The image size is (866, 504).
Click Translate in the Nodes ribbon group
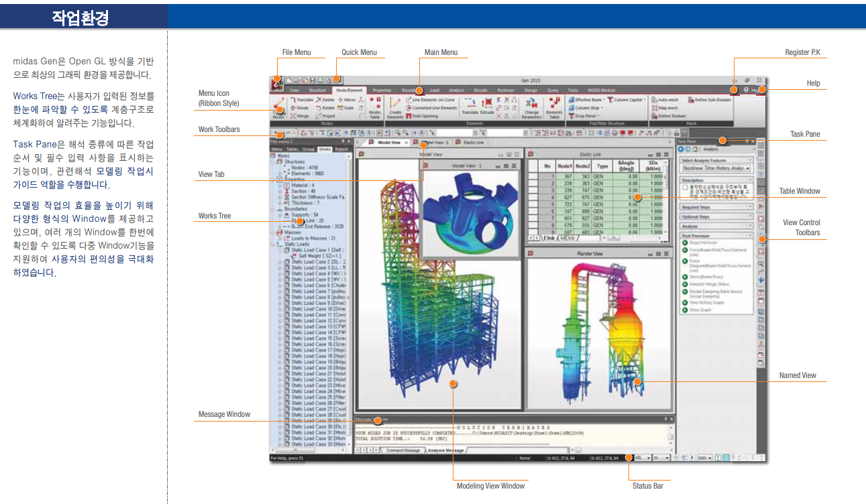pyautogui.click(x=302, y=99)
